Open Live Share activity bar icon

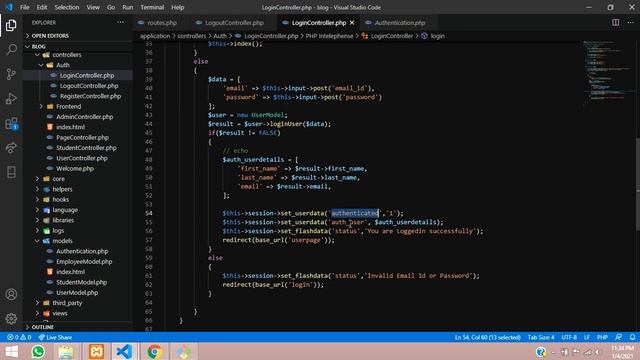tap(11, 147)
